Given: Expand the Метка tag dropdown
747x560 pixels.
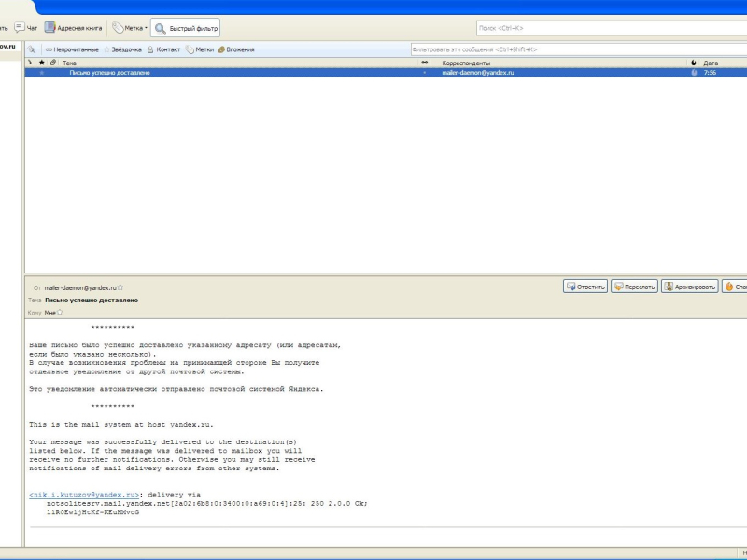Looking at the screenshot, I should (130, 28).
